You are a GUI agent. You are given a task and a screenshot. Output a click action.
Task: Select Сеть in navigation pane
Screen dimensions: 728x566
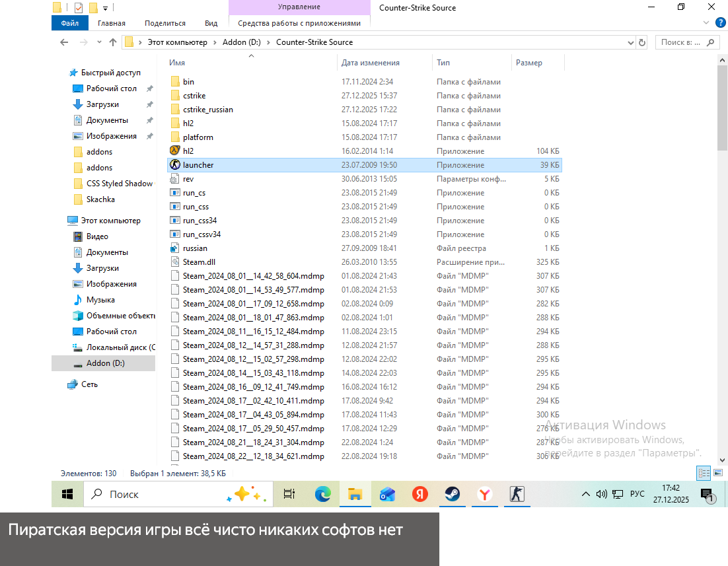click(x=89, y=384)
